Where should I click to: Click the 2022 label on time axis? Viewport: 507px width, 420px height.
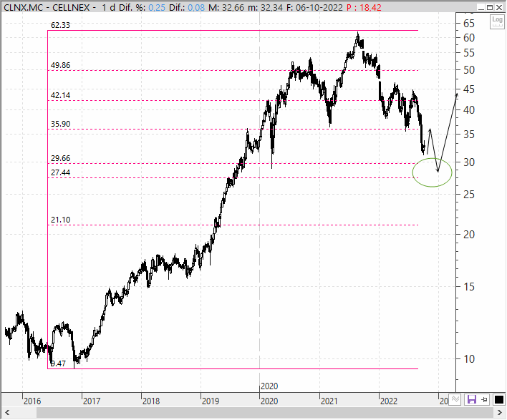pyautogui.click(x=389, y=401)
